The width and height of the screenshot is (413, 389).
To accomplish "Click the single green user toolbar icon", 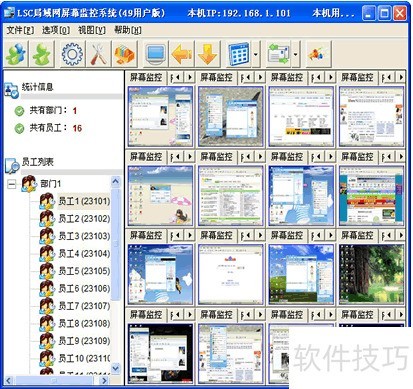I will click(42, 54).
